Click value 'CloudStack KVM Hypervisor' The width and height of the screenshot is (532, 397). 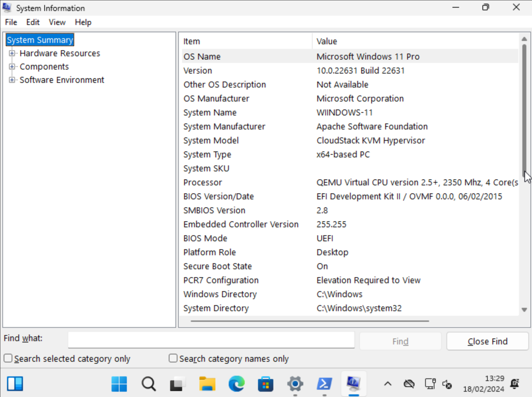click(x=371, y=140)
